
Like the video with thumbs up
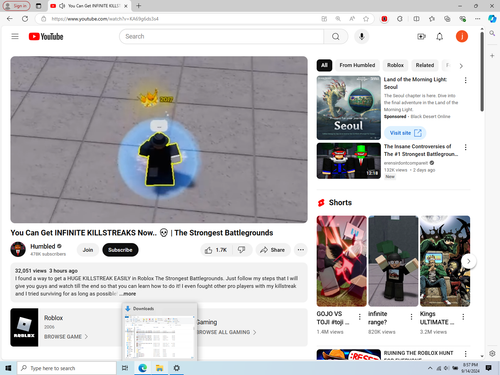point(215,250)
